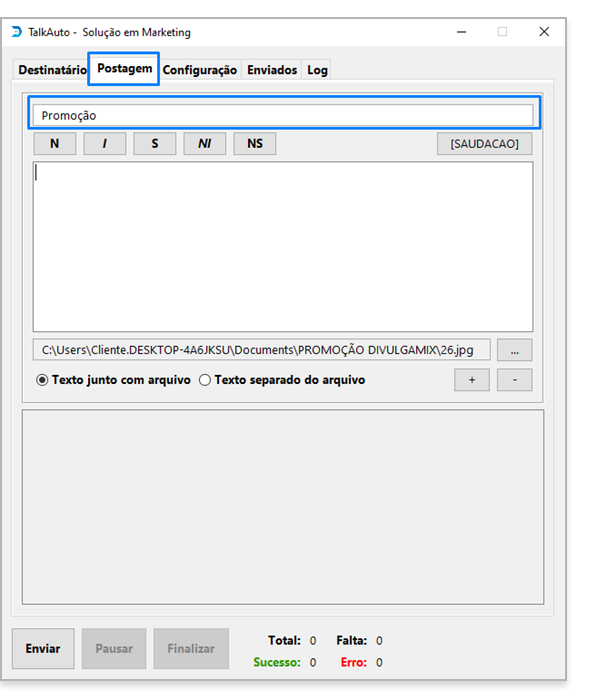Open the Configuração tab

pos(199,70)
